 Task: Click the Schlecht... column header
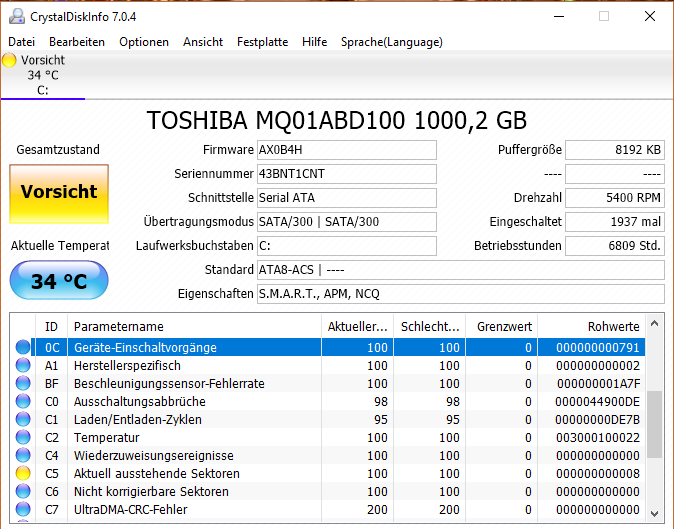coord(429,327)
